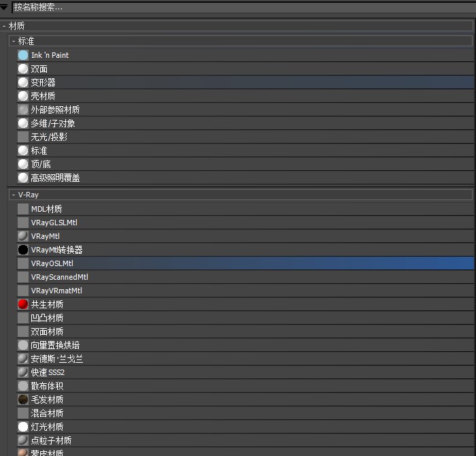Viewport: 476px width, 456px height.
Task: Click the 高级照明覆盖 sphere icon
Action: 22,178
